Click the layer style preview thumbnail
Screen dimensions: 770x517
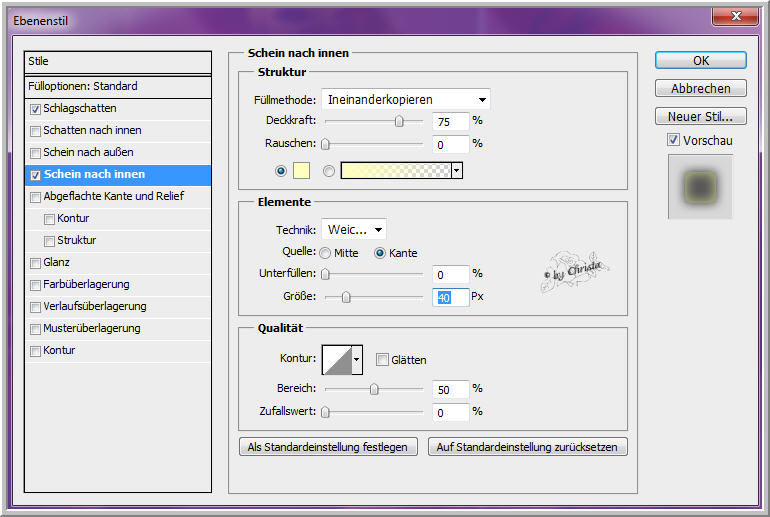[700, 187]
